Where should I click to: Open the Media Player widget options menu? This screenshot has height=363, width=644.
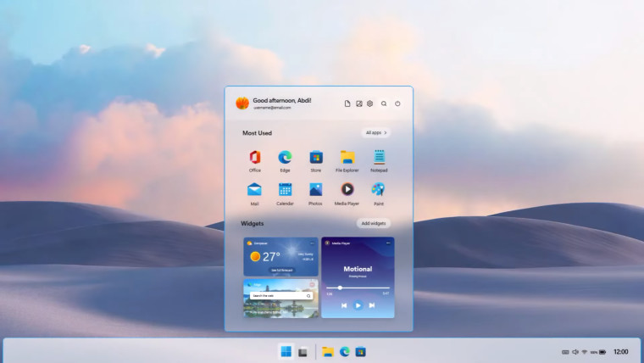[388, 243]
